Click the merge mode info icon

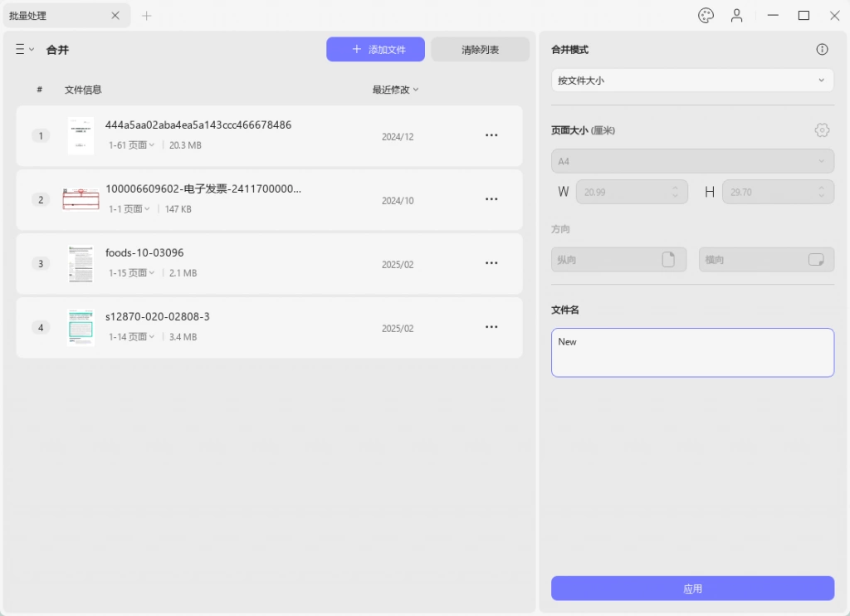822,49
